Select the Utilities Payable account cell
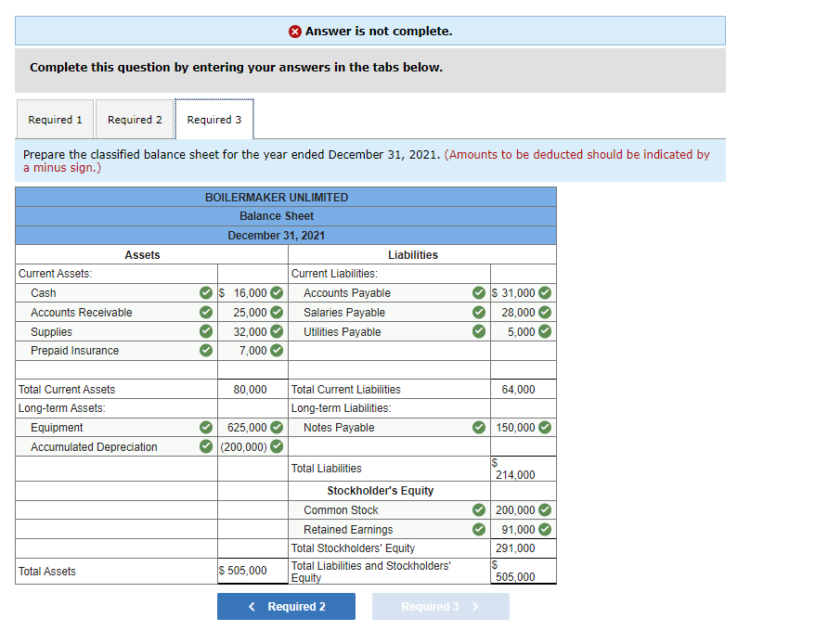Image resolution: width=828 pixels, height=644 pixels. click(389, 331)
